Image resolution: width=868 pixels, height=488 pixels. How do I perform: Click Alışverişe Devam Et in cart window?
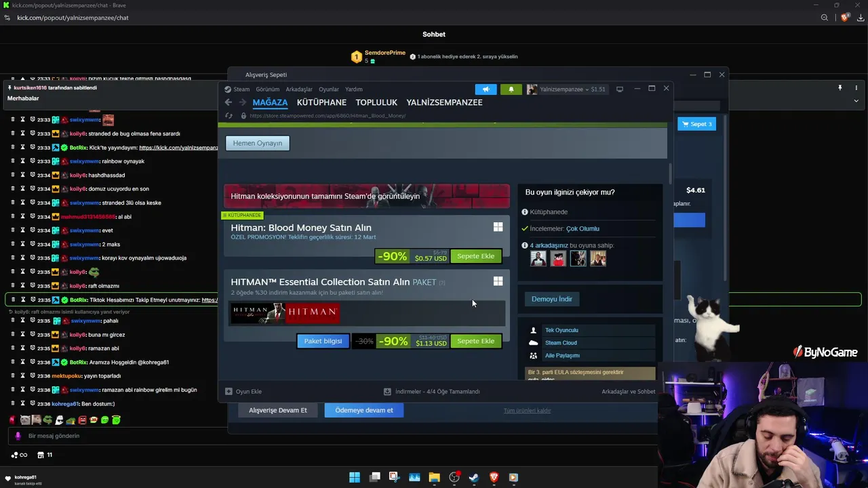pos(278,410)
